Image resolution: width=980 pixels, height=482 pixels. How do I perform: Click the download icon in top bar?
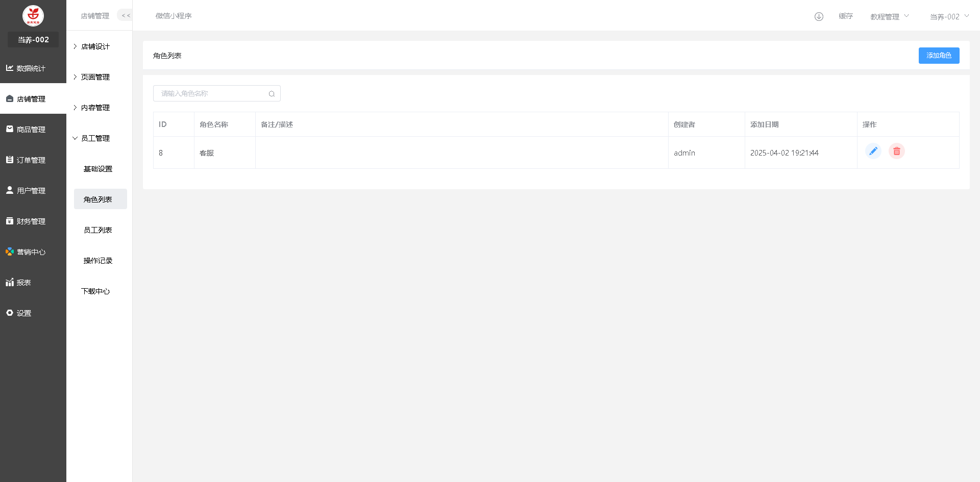click(819, 16)
